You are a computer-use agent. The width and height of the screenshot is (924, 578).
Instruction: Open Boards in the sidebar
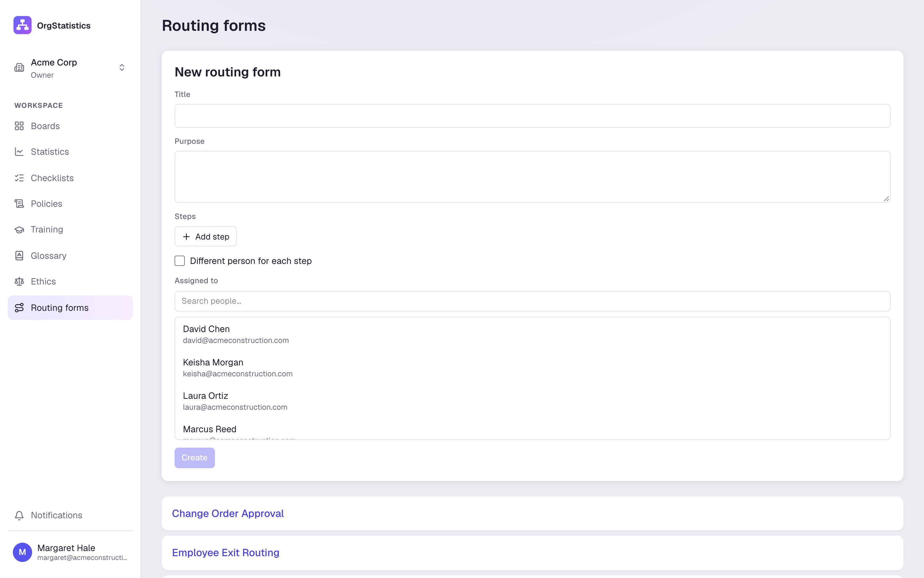(70, 126)
